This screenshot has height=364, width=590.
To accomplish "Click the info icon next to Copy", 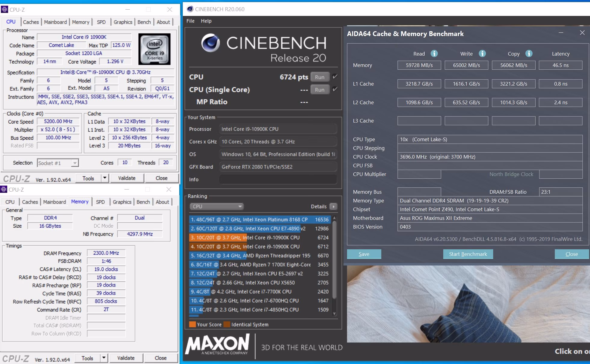I will pos(529,53).
